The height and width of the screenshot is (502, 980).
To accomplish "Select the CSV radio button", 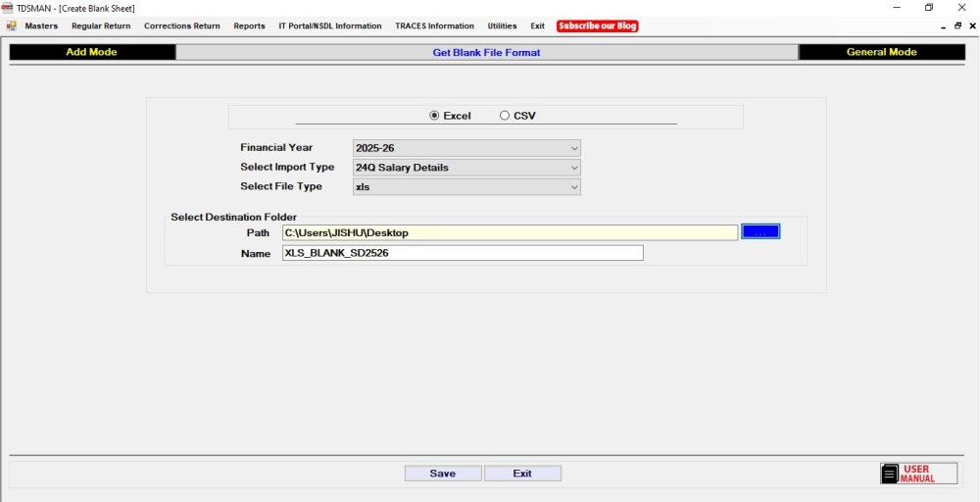I will (505, 116).
